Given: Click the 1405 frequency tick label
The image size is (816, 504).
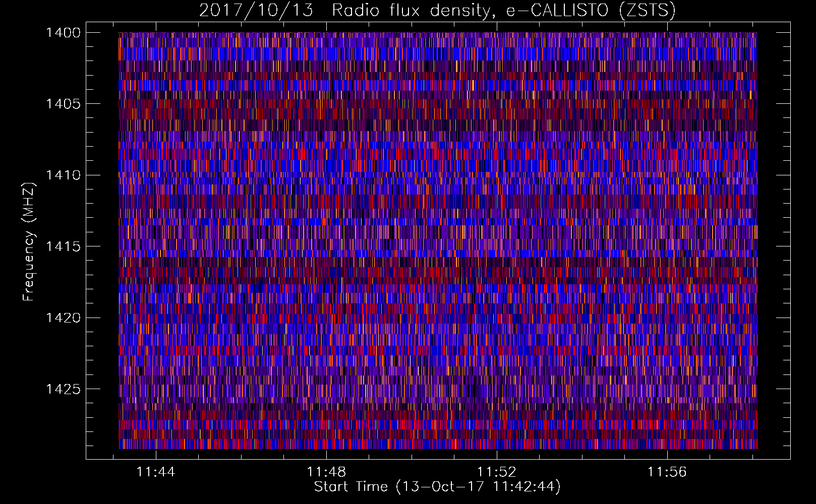Looking at the screenshot, I should point(63,104).
